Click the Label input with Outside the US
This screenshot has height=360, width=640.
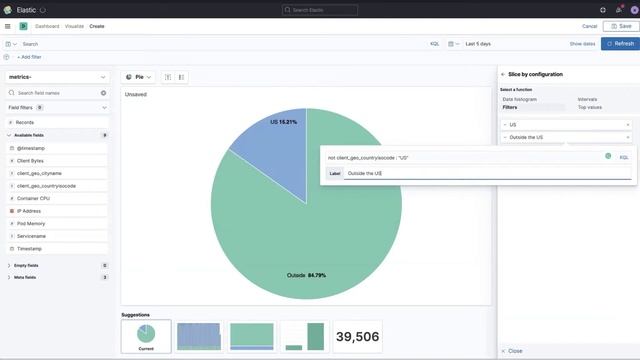488,173
